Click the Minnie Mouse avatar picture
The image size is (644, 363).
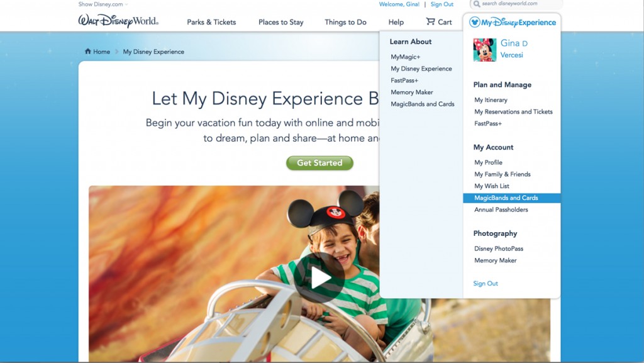[x=485, y=50]
